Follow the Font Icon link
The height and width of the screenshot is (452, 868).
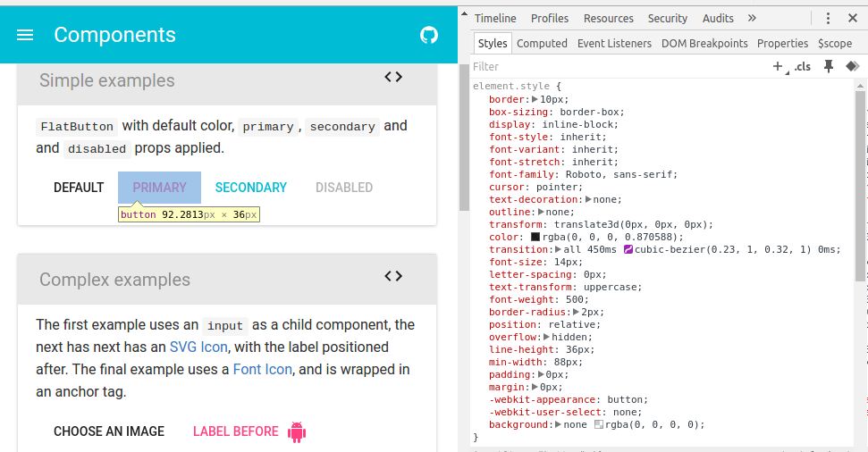263,370
